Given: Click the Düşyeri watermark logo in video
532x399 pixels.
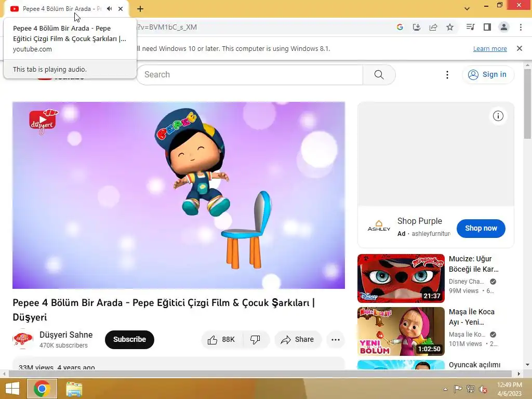Looking at the screenshot, I should pos(43,122).
